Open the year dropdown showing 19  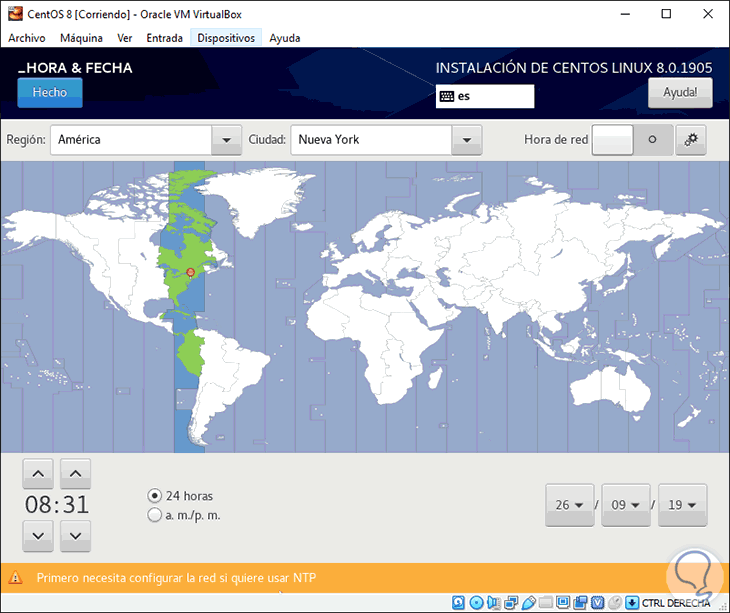click(683, 505)
